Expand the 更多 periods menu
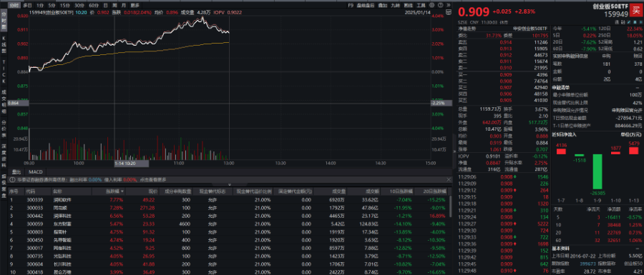The height and width of the screenshot is (275, 644). tap(135, 6)
